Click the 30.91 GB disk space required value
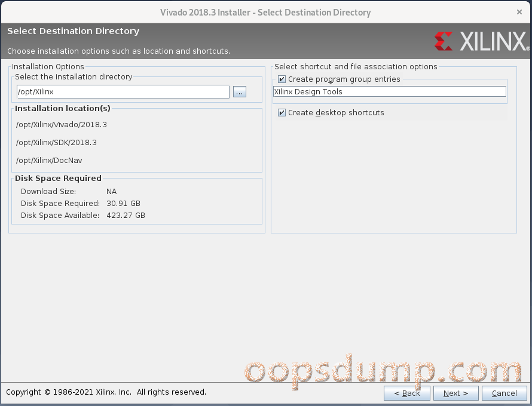 (124, 204)
